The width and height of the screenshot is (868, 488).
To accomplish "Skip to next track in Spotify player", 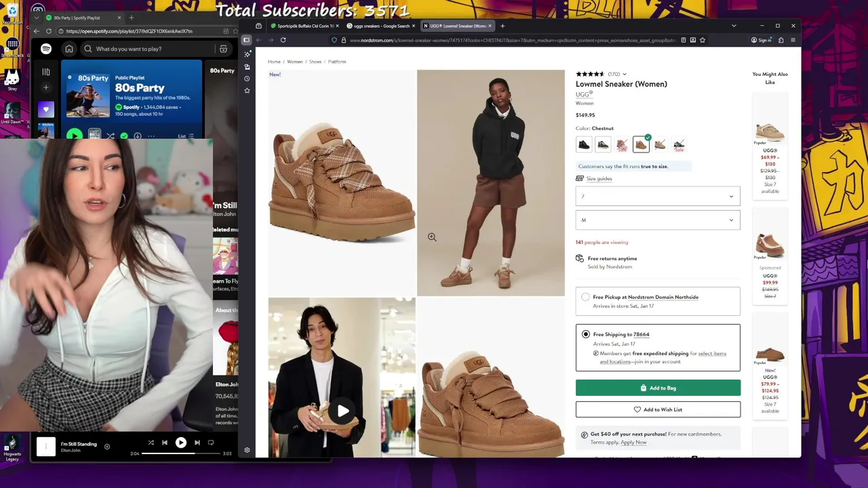I will tap(197, 443).
